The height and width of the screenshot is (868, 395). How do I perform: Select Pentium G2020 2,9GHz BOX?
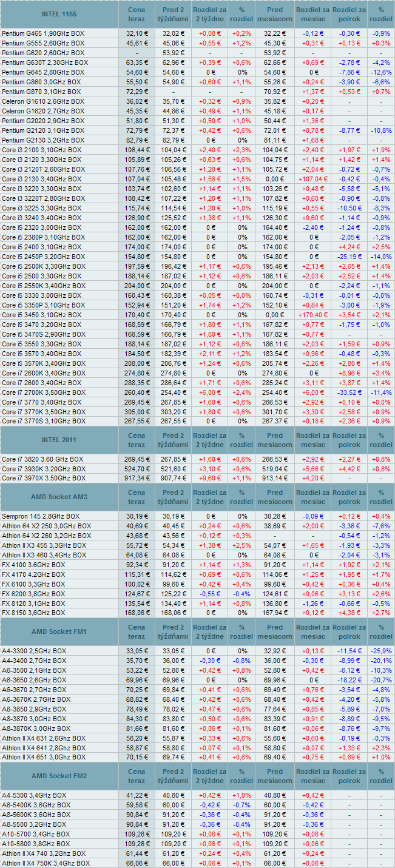44,120
